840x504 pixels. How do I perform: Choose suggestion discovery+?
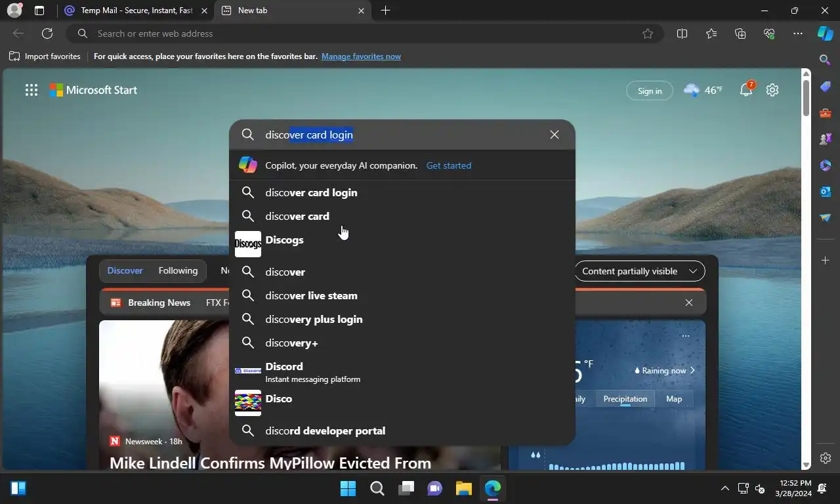coord(402,343)
